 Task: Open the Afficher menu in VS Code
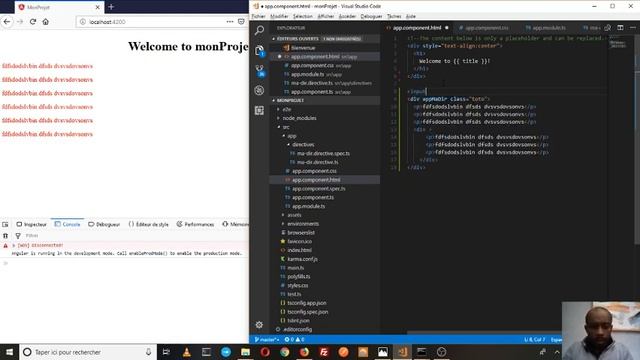[325, 16]
